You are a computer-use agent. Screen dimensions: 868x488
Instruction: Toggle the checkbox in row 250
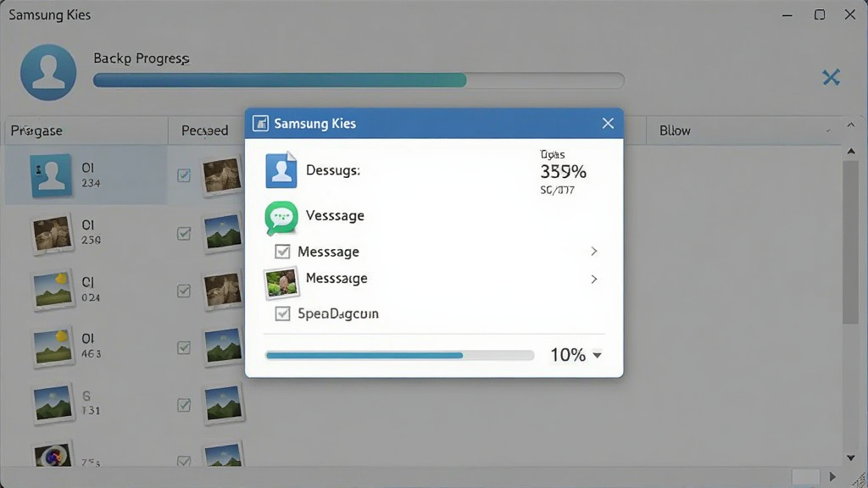click(184, 234)
